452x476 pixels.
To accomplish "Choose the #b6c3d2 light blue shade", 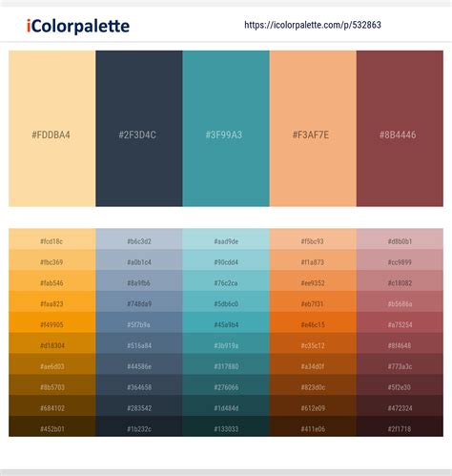I will (x=139, y=239).
